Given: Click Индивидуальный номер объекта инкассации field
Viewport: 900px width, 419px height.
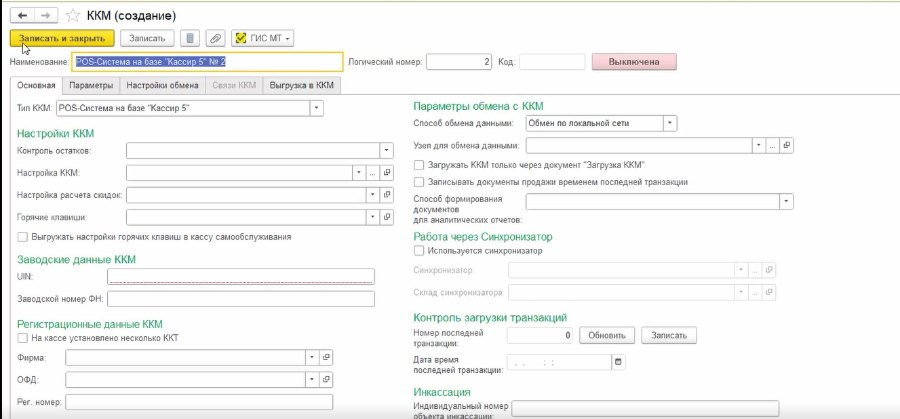Looking at the screenshot, I should 645,408.
